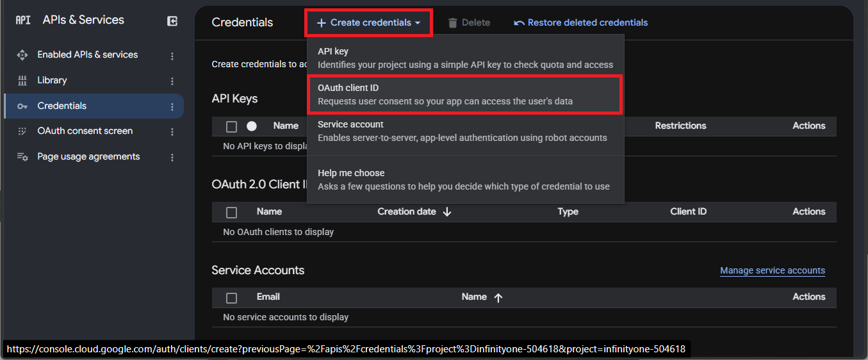868x360 pixels.
Task: Click the API logo icon
Action: pyautogui.click(x=23, y=20)
